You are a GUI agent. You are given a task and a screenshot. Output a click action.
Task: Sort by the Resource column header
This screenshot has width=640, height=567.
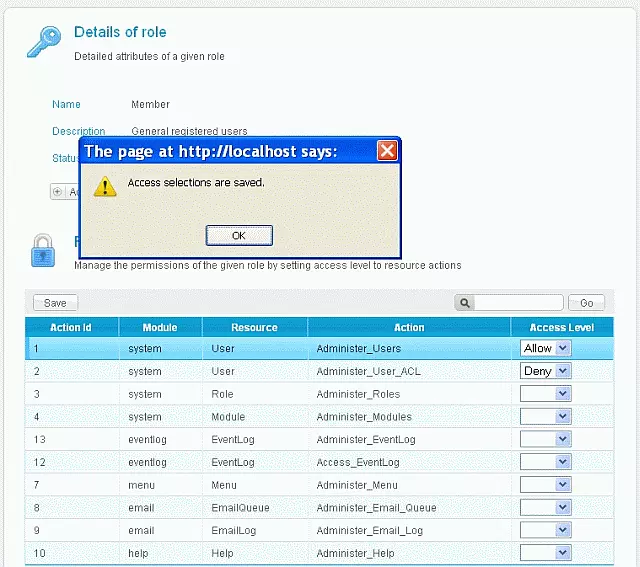(x=254, y=327)
